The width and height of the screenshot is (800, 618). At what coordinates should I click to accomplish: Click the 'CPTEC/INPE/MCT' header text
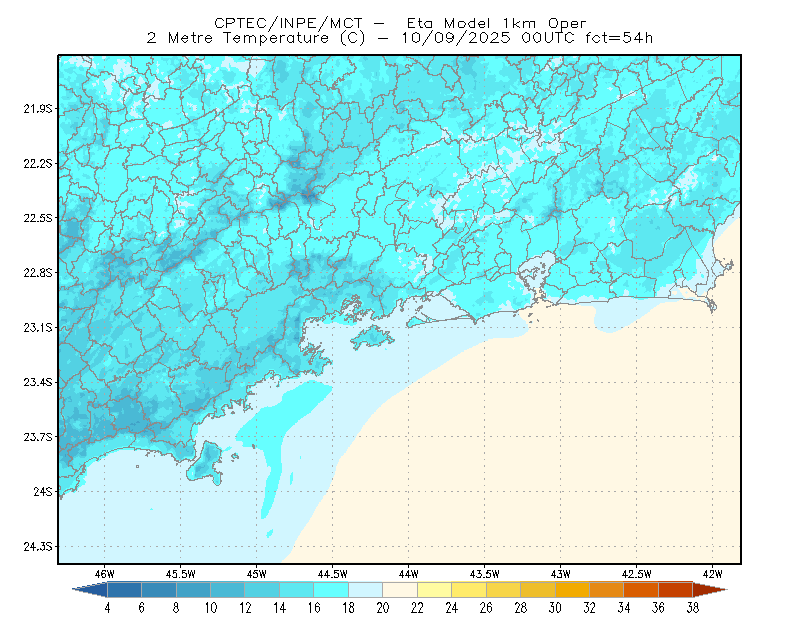click(x=288, y=23)
